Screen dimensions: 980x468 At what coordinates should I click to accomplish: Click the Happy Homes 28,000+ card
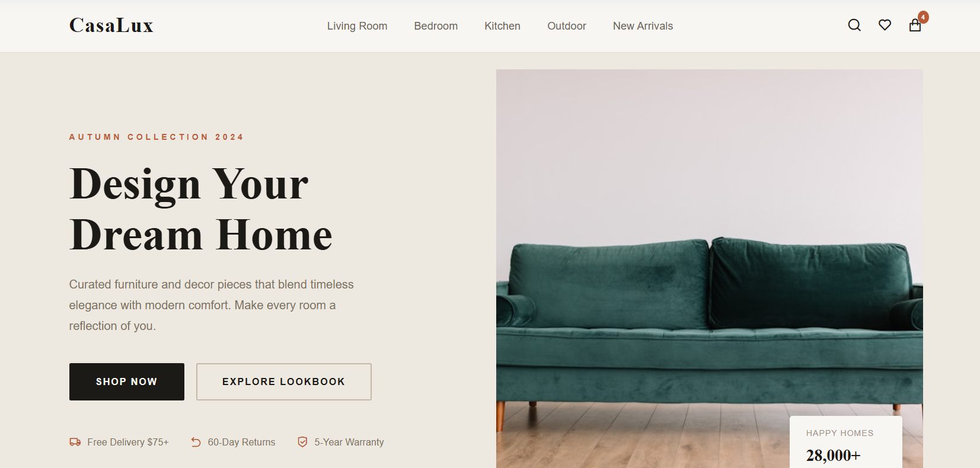click(x=845, y=442)
